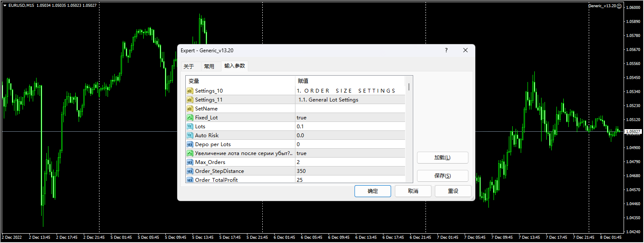Open the EURUSD,M15 chart menu triangle

(4, 6)
